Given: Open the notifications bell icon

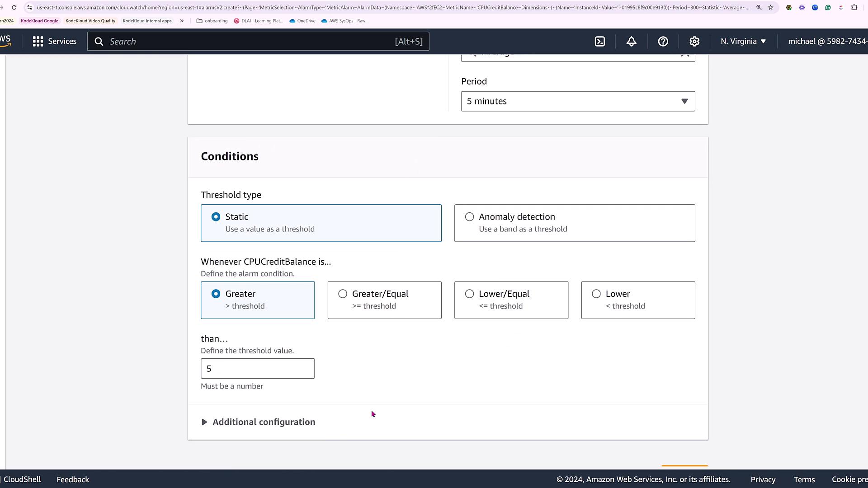Looking at the screenshot, I should tap(631, 42).
